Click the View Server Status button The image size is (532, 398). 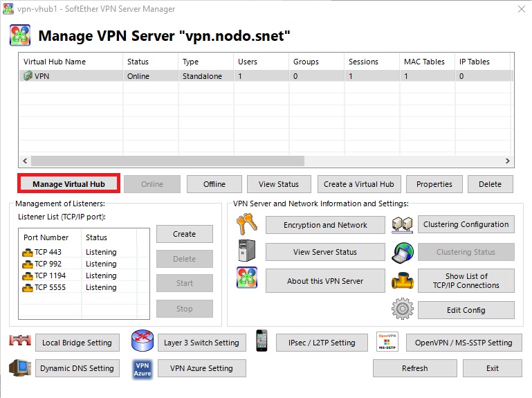click(x=325, y=252)
